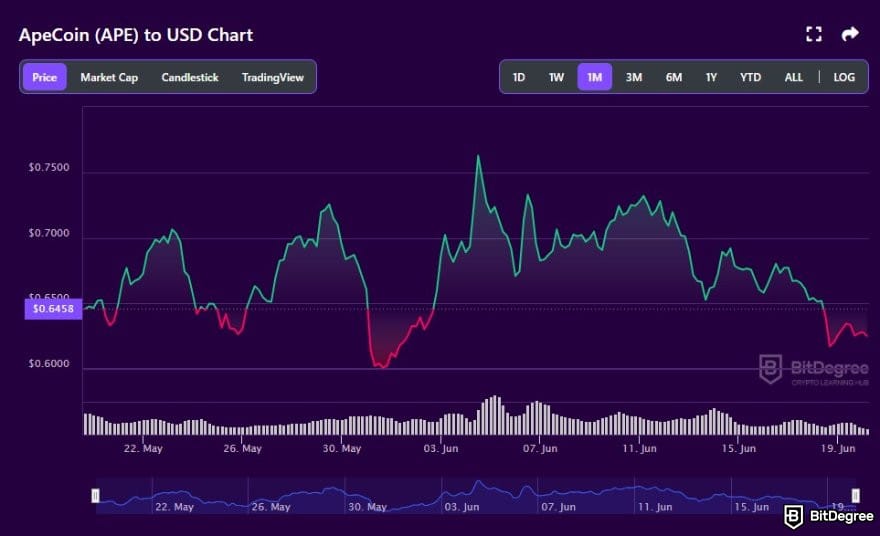880x536 pixels.
Task: Switch to the Price tab
Action: pyautogui.click(x=44, y=77)
